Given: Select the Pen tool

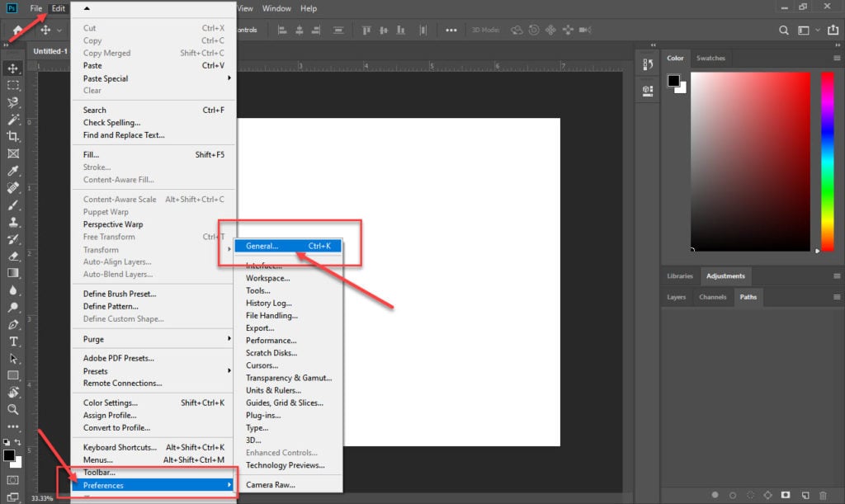Looking at the screenshot, I should (x=13, y=325).
